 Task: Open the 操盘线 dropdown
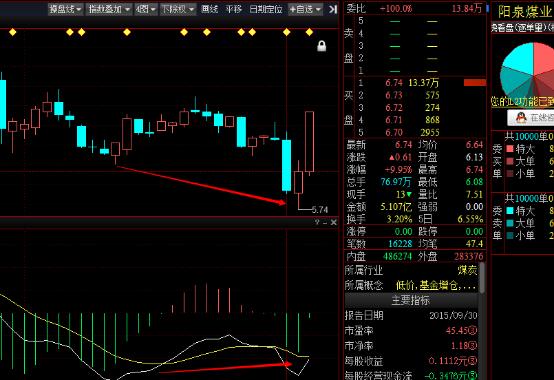(66, 9)
